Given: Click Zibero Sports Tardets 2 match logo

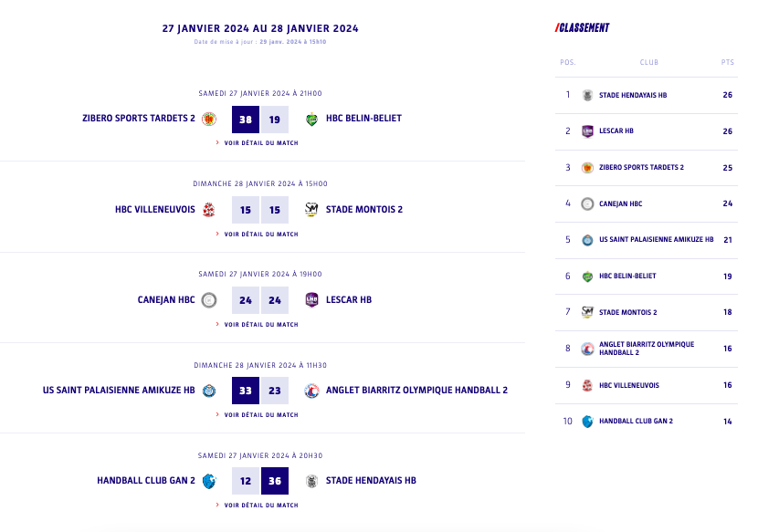Looking at the screenshot, I should [209, 119].
